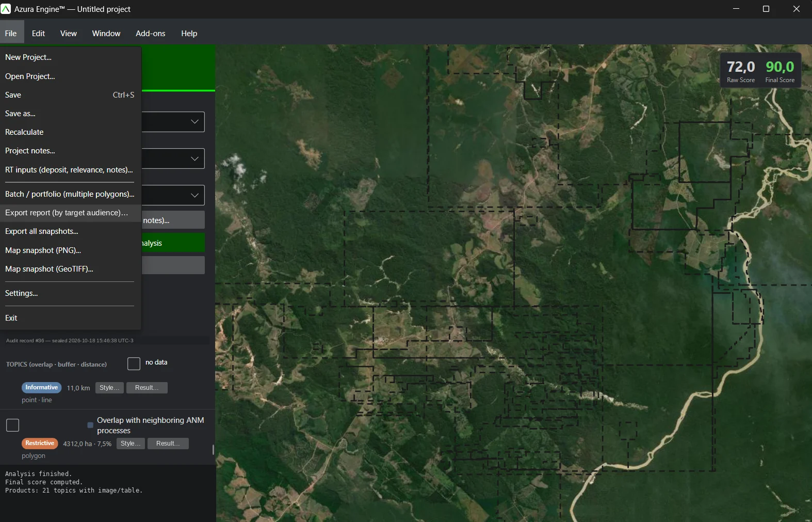The height and width of the screenshot is (522, 812).
Task: Click Recalculate in the File menu
Action: point(71,132)
